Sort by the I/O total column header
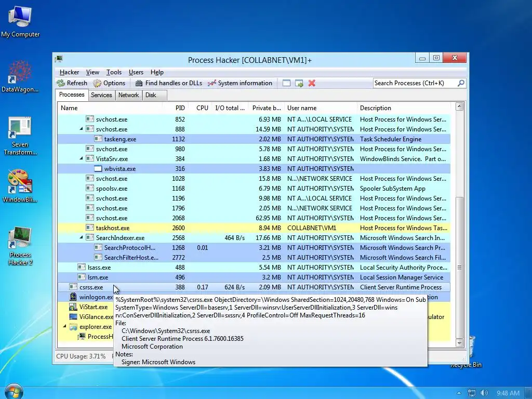The image size is (532, 399). pos(230,108)
